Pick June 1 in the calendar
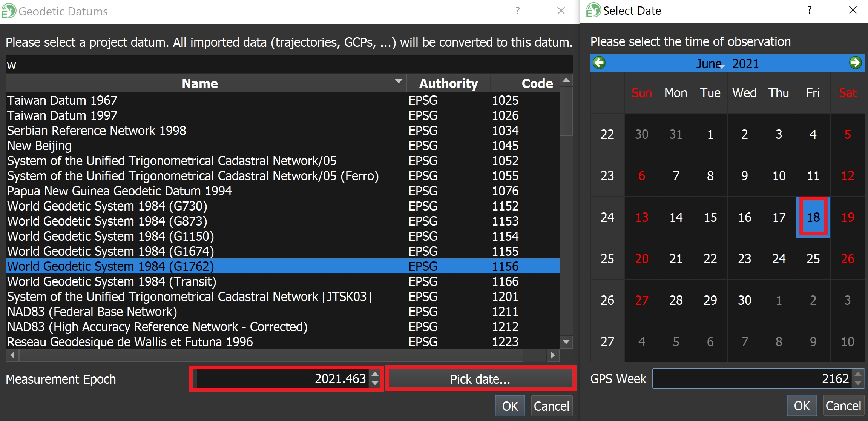The width and height of the screenshot is (868, 421). point(710,134)
